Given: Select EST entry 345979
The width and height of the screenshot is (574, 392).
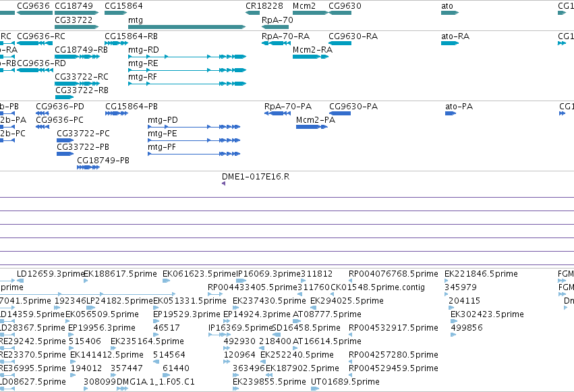Looking at the screenshot, I should pos(461,287).
